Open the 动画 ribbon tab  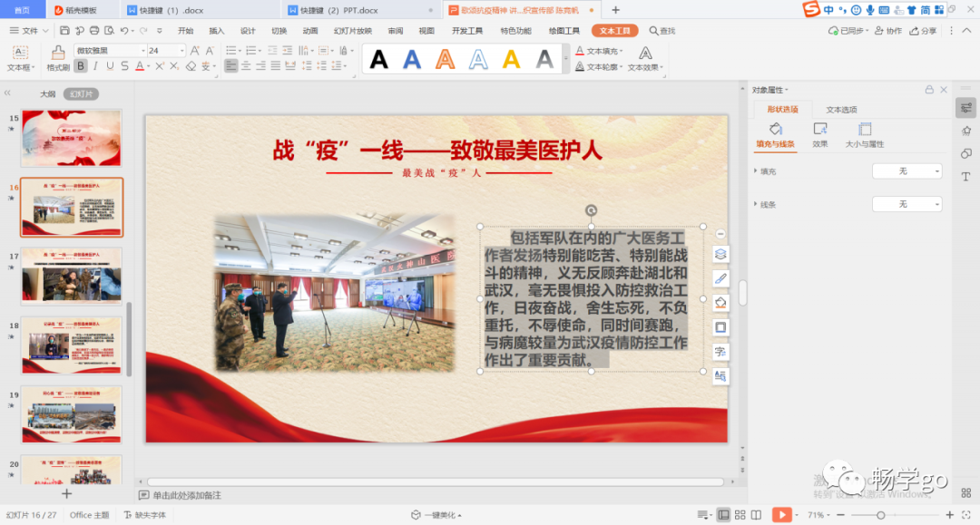coord(310,31)
